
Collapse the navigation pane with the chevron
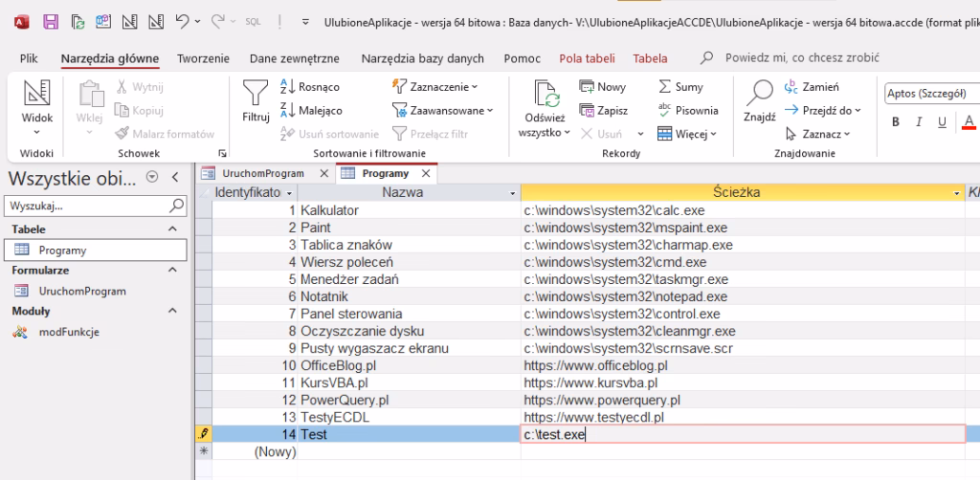pyautogui.click(x=175, y=177)
